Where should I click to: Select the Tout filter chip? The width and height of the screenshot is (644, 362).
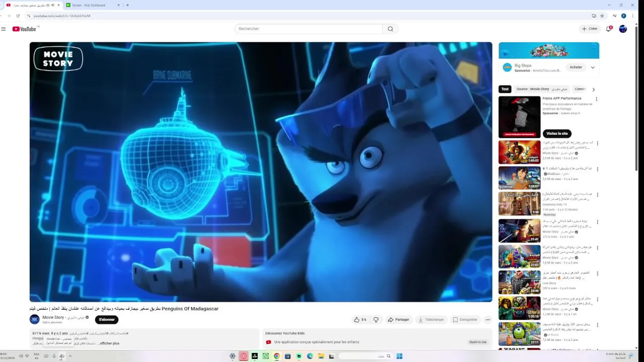pos(505,89)
